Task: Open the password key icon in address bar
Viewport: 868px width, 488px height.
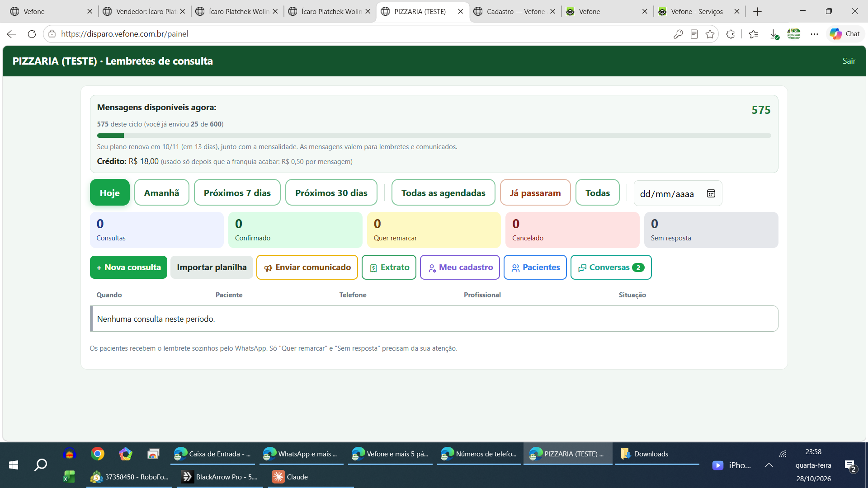Action: (678, 34)
